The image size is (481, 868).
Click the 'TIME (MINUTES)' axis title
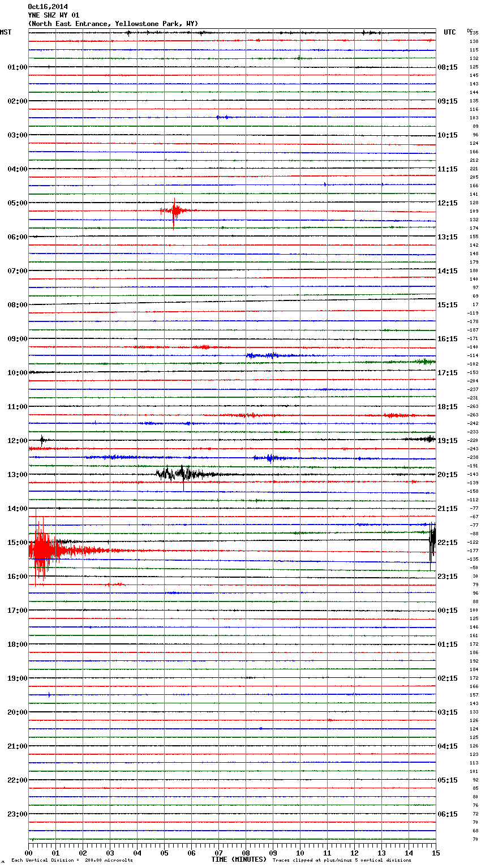click(x=239, y=860)
